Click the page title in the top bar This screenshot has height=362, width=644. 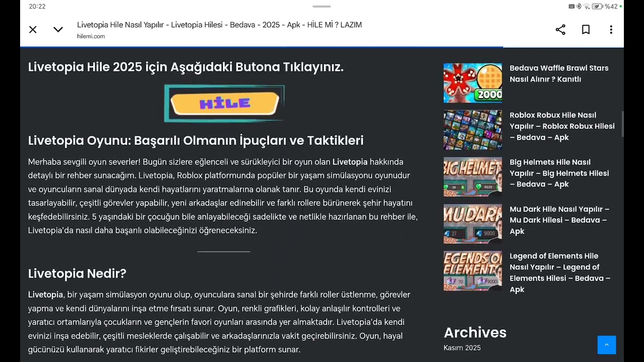click(x=219, y=25)
